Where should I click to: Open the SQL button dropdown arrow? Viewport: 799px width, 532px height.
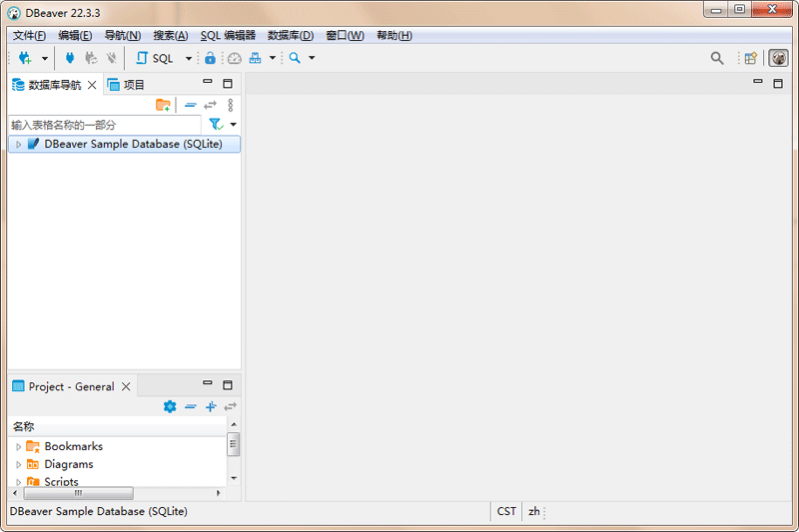click(x=189, y=58)
